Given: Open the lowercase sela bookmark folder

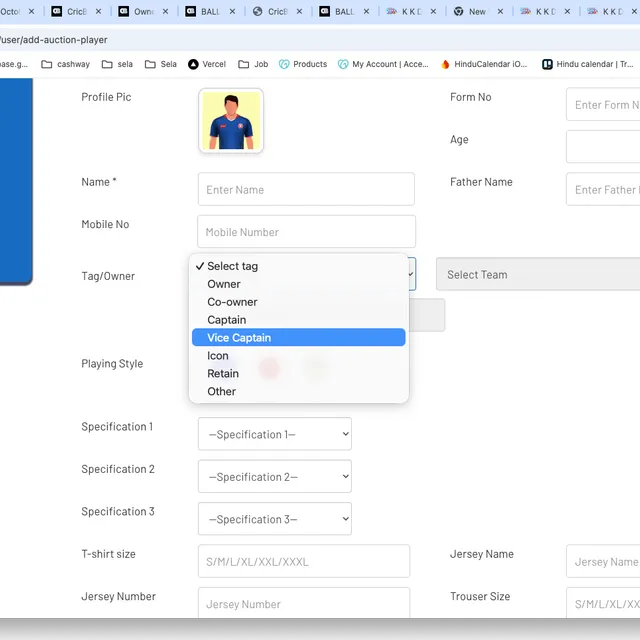Looking at the screenshot, I should [117, 64].
